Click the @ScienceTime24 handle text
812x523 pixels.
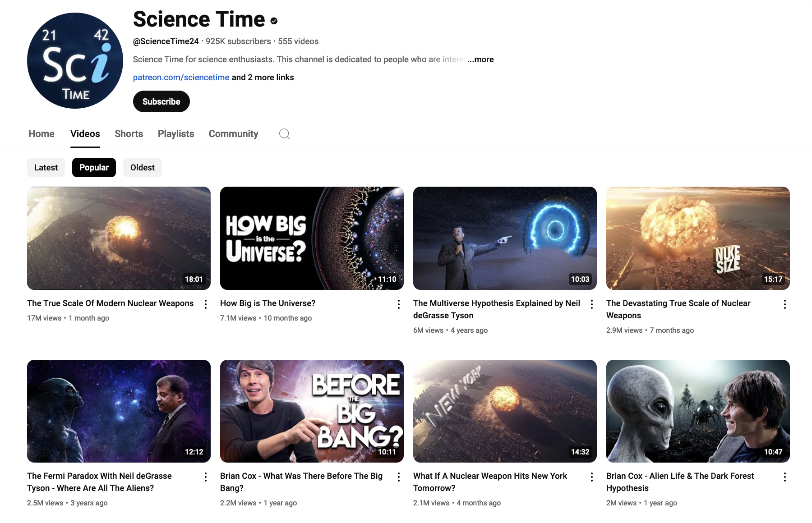pos(166,41)
